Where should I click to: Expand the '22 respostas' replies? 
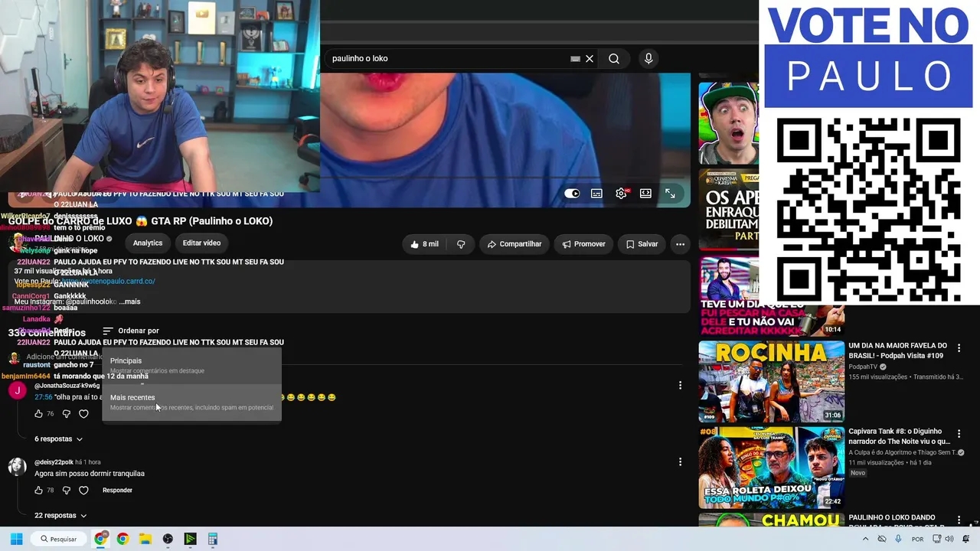pyautogui.click(x=60, y=516)
